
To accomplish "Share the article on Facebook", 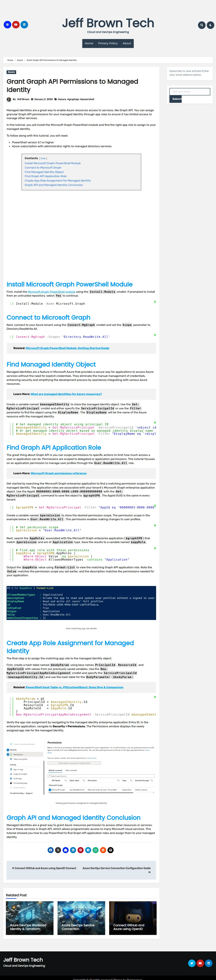I will click(51, 850).
